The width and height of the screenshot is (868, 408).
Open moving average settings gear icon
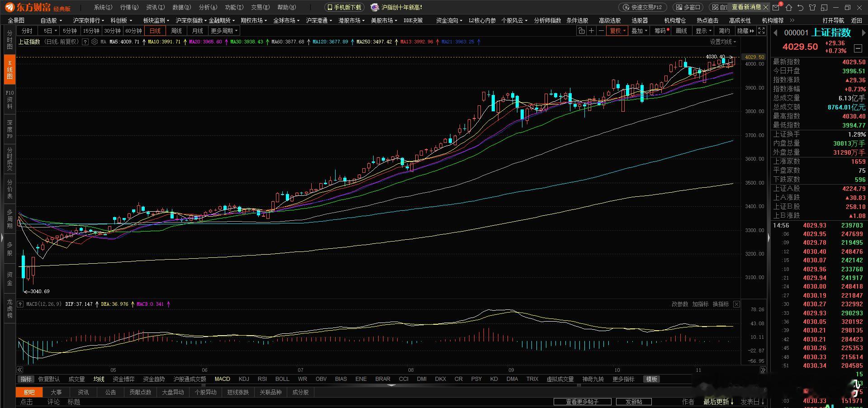(x=95, y=42)
